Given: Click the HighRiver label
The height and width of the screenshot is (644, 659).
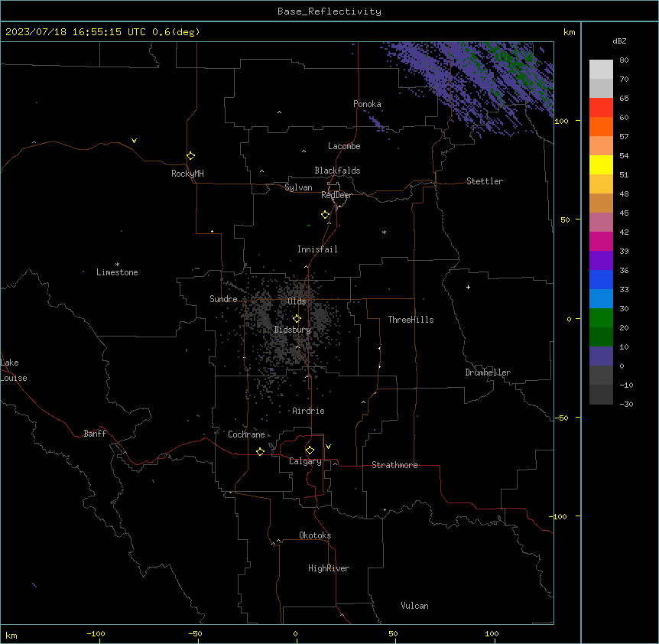Looking at the screenshot, I should tap(329, 568).
